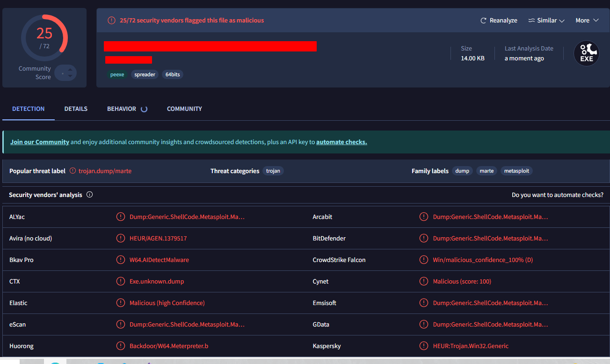Click the peexe tag
610x364 pixels.
pos(117,74)
